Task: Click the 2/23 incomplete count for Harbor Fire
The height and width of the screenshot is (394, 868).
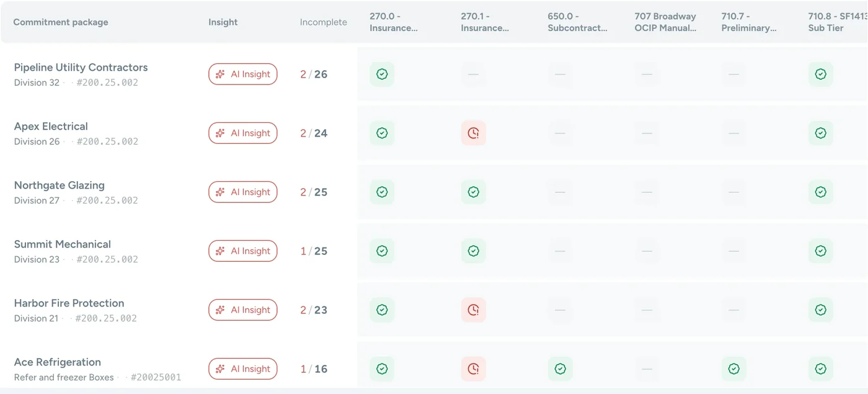Action: 314,310
